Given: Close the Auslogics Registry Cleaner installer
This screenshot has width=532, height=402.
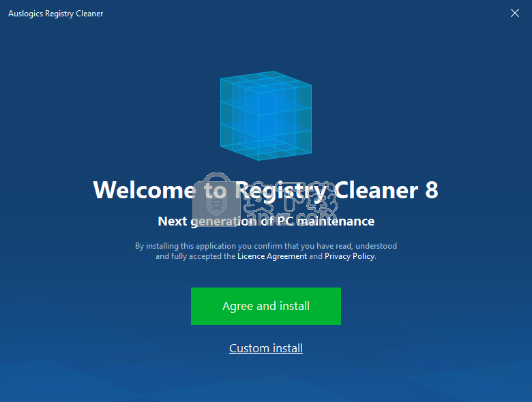Looking at the screenshot, I should coord(515,13).
